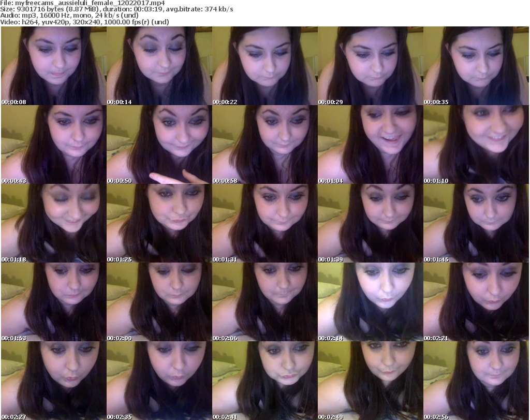Click the frame labeled 00:01:39

tap(370, 224)
